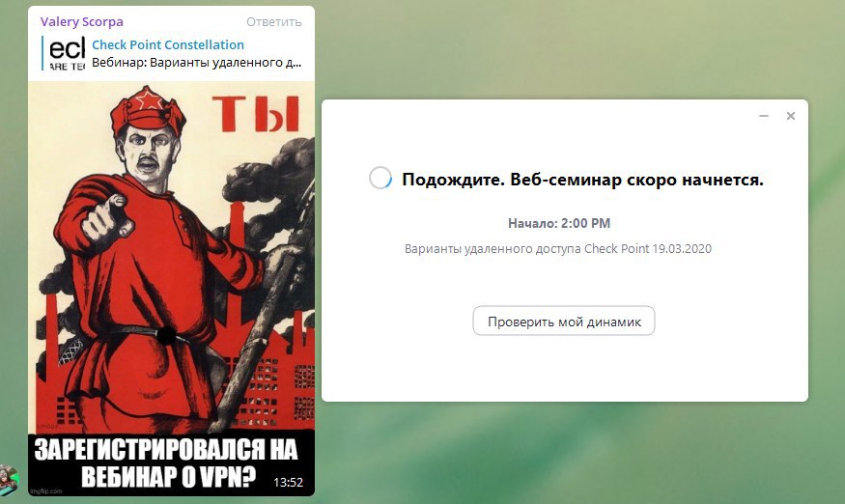Click the "Проверить мой динамик" button
The image size is (845, 504).
[x=564, y=322]
